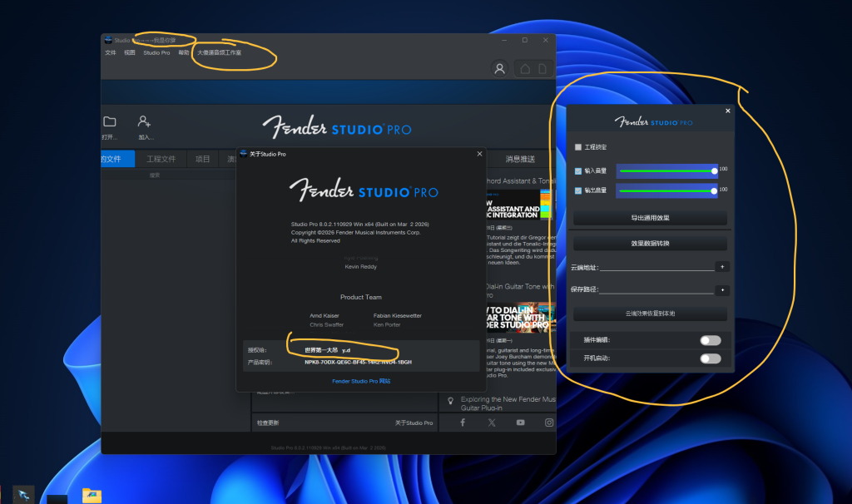
Task: Click the 'Product Team' heading
Action: (361, 297)
